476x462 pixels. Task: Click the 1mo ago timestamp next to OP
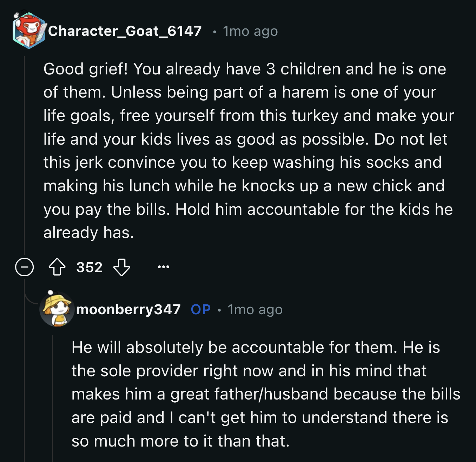[255, 310]
